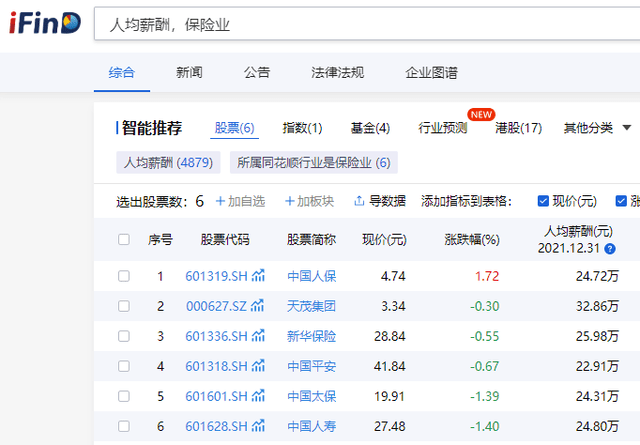Open the 企业图谱 tab
Screen dimensions: 640x445
click(x=431, y=73)
